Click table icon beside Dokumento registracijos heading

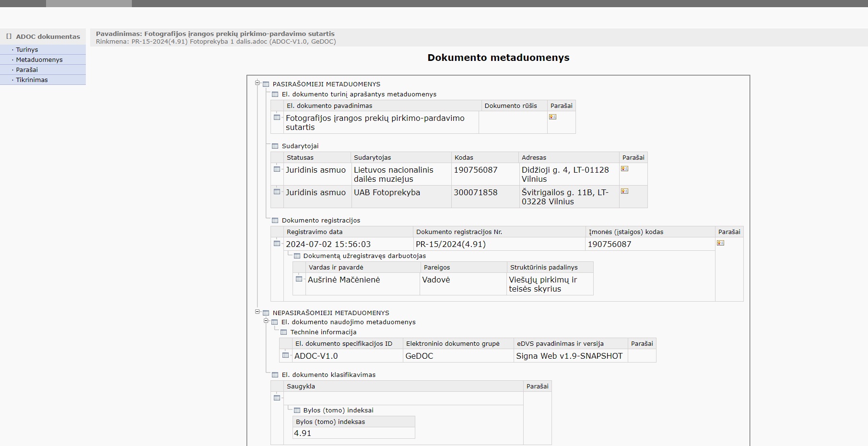[275, 221]
